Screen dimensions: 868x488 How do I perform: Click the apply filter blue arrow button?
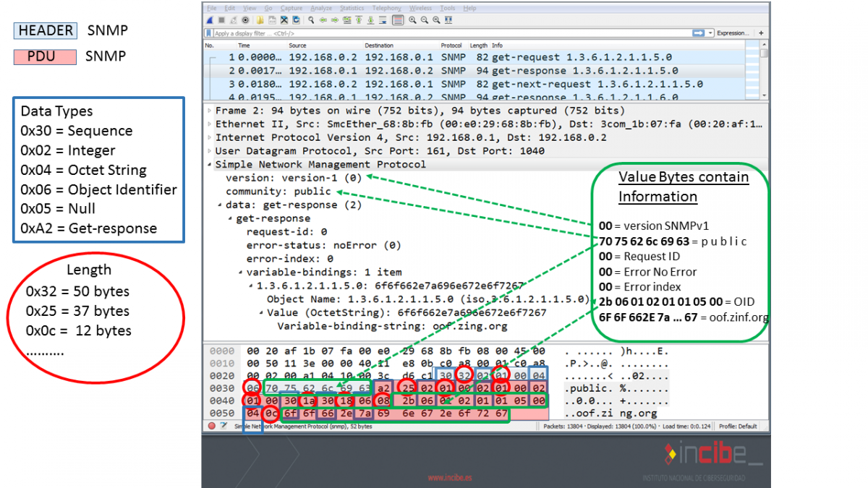(x=698, y=33)
